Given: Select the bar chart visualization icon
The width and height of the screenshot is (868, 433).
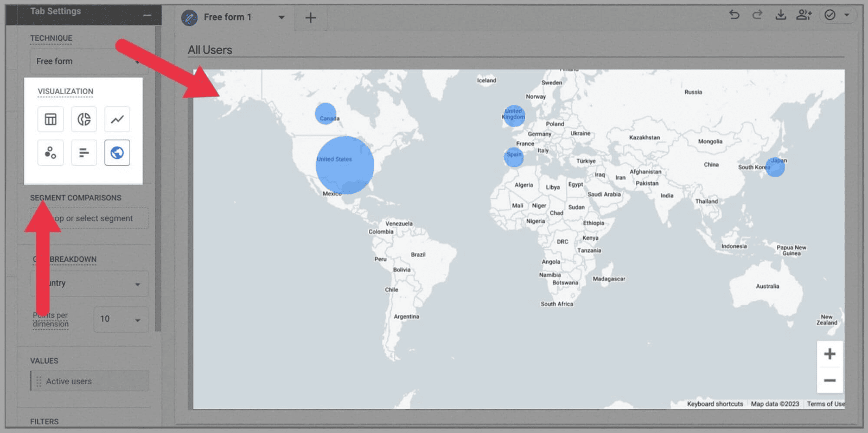Looking at the screenshot, I should [84, 153].
